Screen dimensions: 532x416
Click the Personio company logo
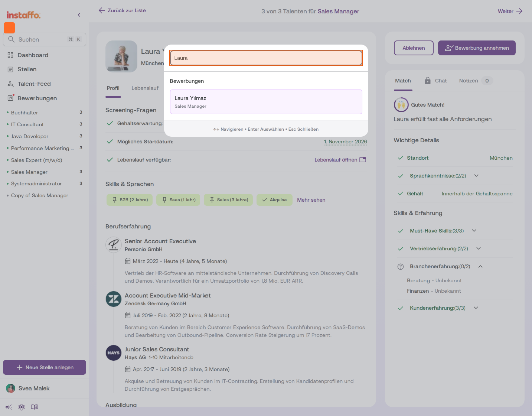tap(114, 245)
